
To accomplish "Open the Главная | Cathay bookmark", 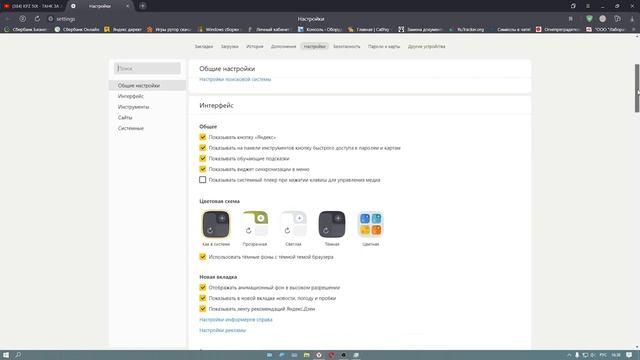I will pos(369,29).
